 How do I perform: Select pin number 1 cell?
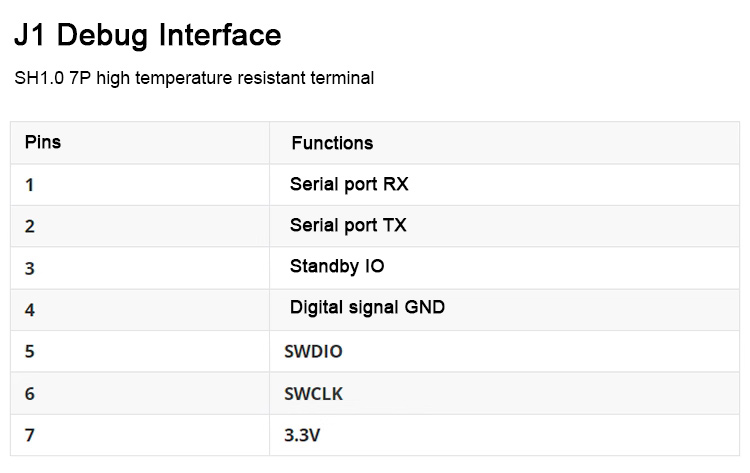click(x=140, y=185)
